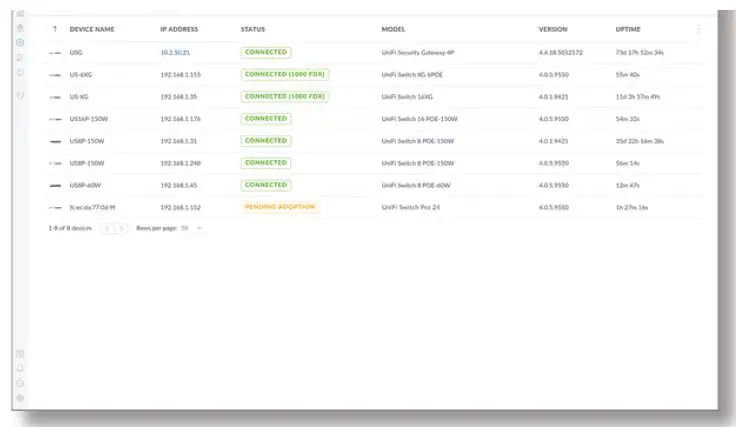
Task: Click model UniFi Switch XG 6POE
Action: [412, 75]
